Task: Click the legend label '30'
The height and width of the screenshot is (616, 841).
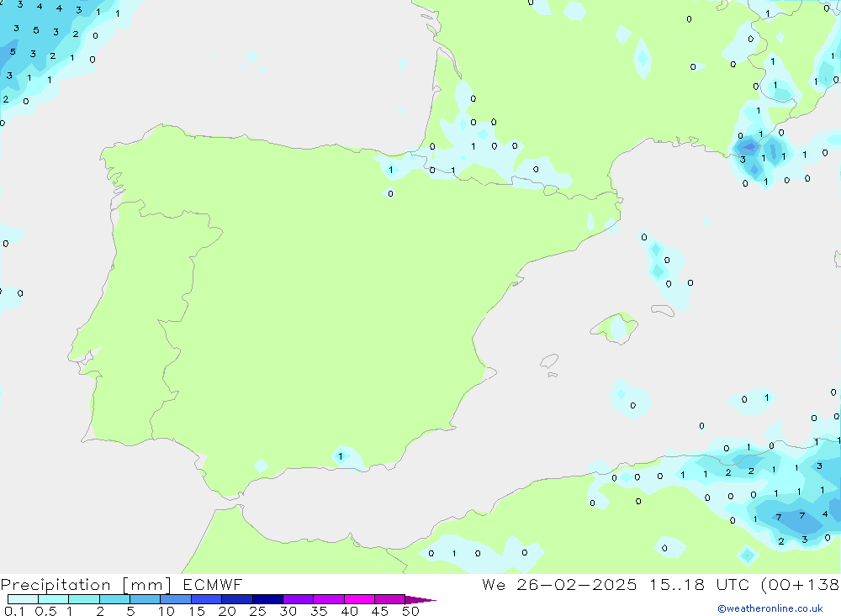Action: [288, 611]
